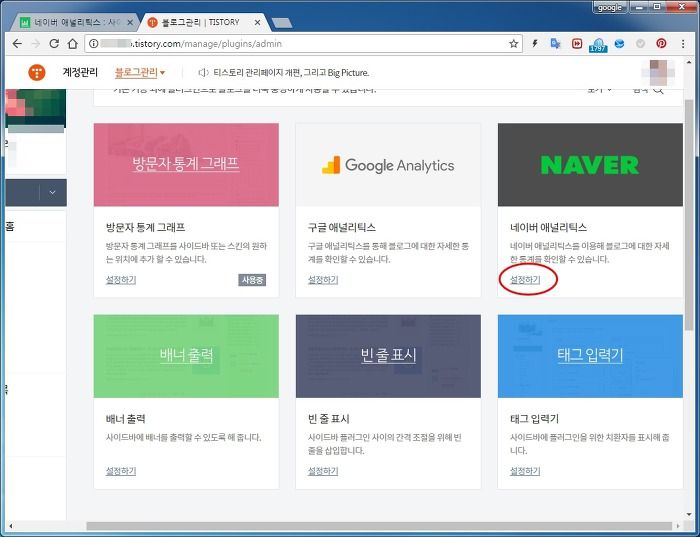Close the 블로그관리 TISTORY tab
Viewport: 700px width, 537px height.
(257, 22)
